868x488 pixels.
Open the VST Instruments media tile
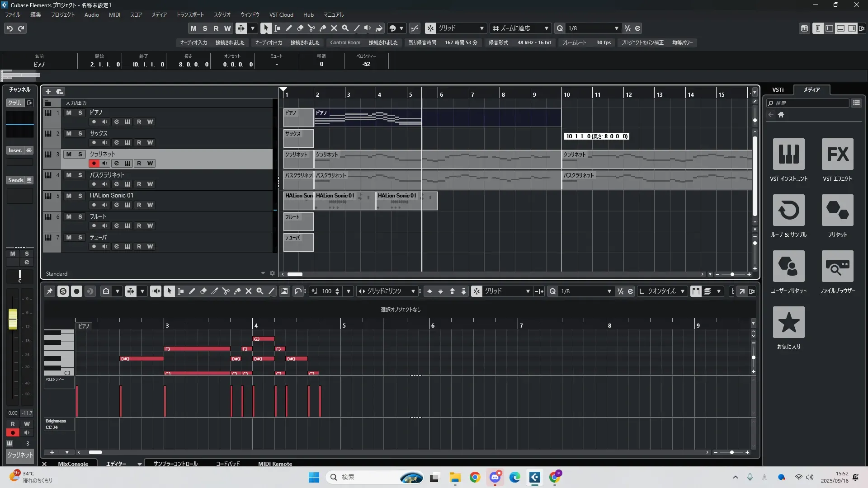pyautogui.click(x=788, y=155)
